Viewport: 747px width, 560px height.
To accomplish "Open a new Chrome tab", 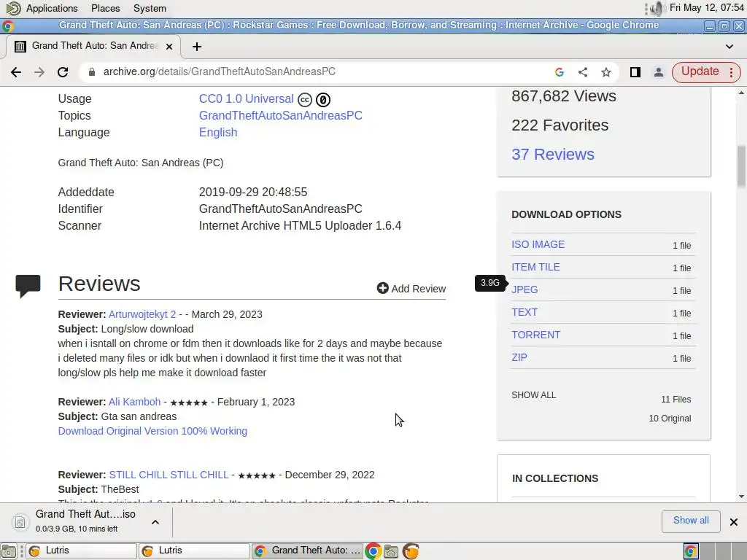I will [197, 47].
